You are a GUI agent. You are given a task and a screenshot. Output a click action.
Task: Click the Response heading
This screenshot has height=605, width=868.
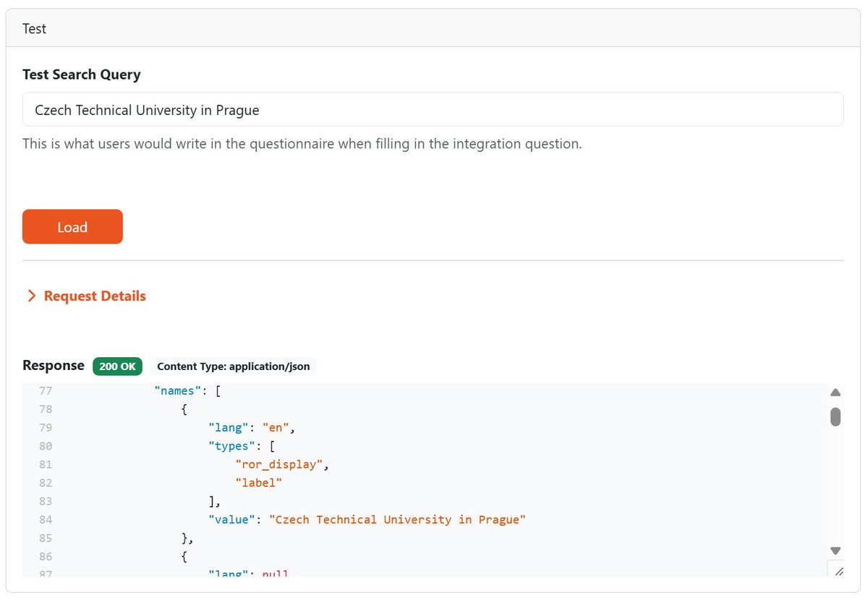54,366
